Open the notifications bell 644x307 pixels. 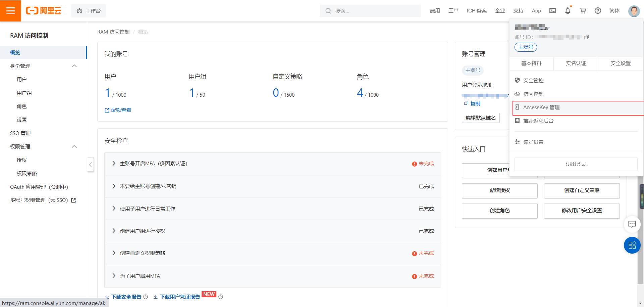(568, 11)
